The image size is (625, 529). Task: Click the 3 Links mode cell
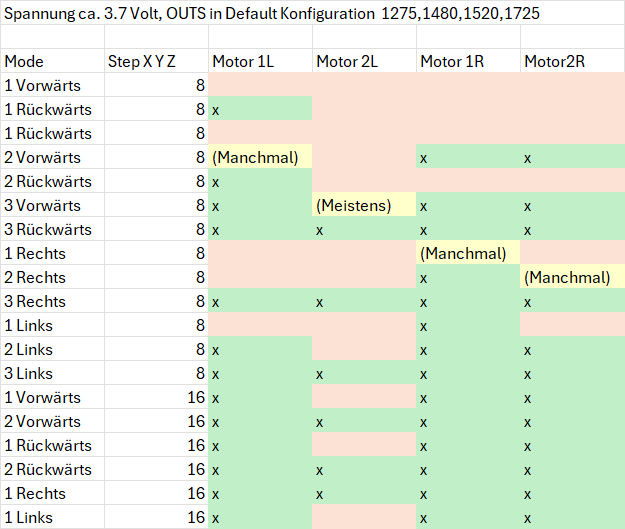[x=53, y=373]
